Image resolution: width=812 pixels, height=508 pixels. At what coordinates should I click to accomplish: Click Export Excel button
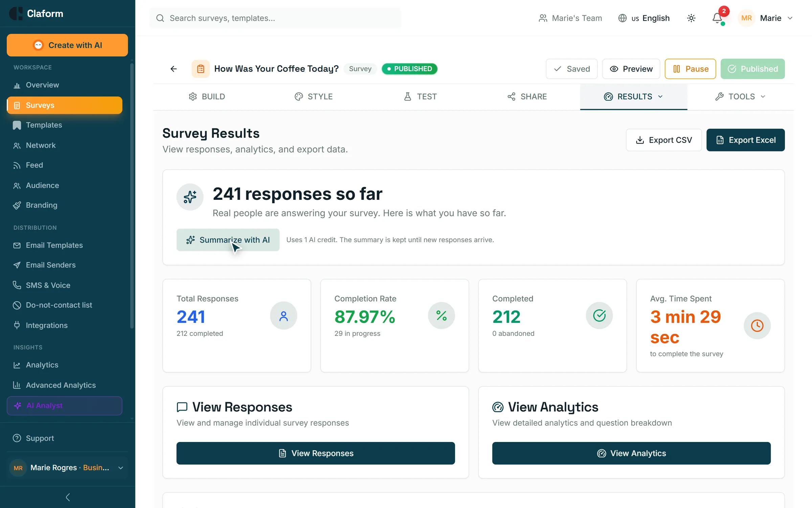[745, 140]
